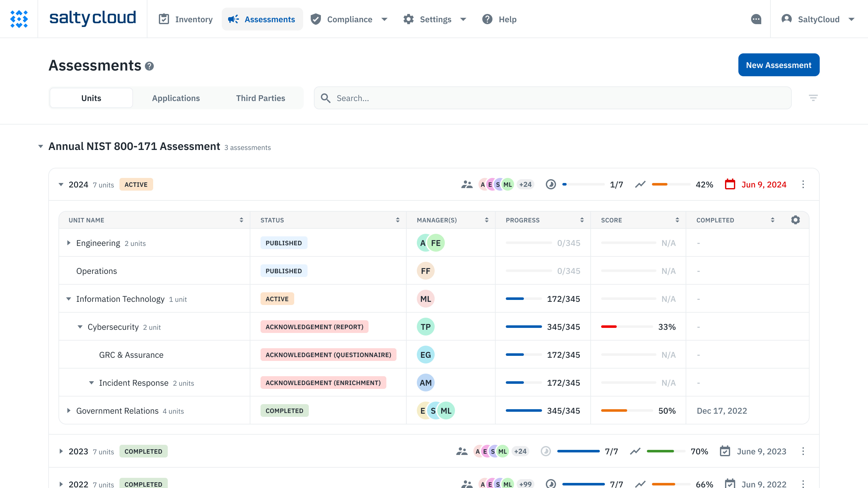Expand the Engineering unit tree item
868x488 pixels.
[70, 242]
